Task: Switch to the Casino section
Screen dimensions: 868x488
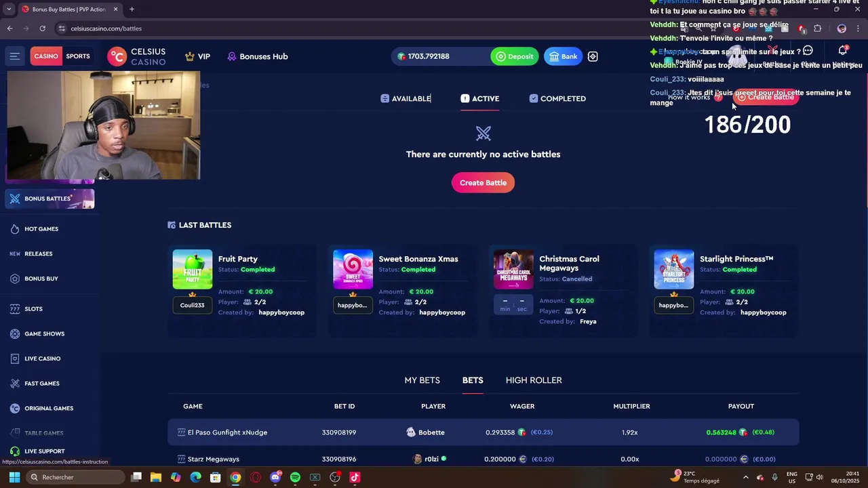Action: coord(46,56)
